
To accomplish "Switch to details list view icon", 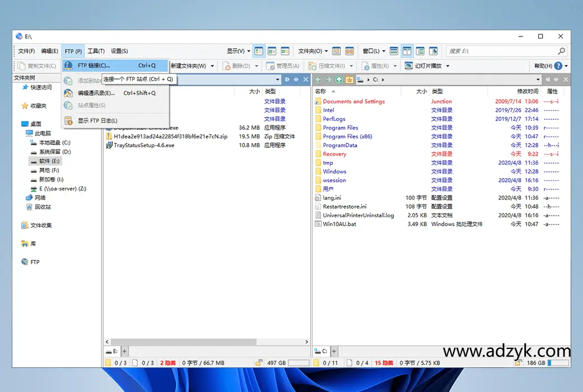I will (259, 51).
